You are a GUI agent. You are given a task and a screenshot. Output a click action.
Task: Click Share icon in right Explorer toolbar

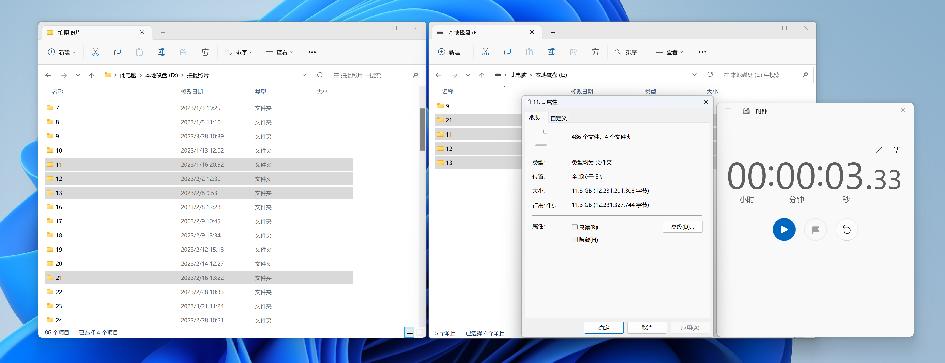click(x=574, y=52)
